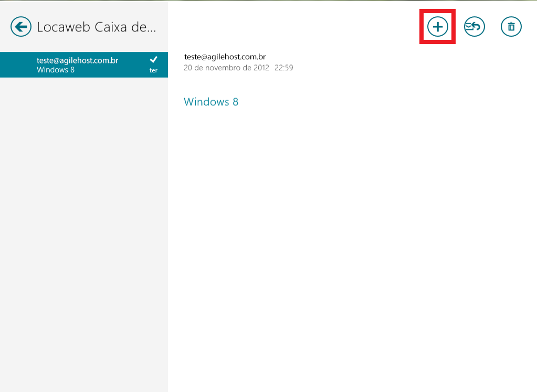Click sender teste@agilehost.com.br in reading pane
537x392 pixels.
click(225, 57)
